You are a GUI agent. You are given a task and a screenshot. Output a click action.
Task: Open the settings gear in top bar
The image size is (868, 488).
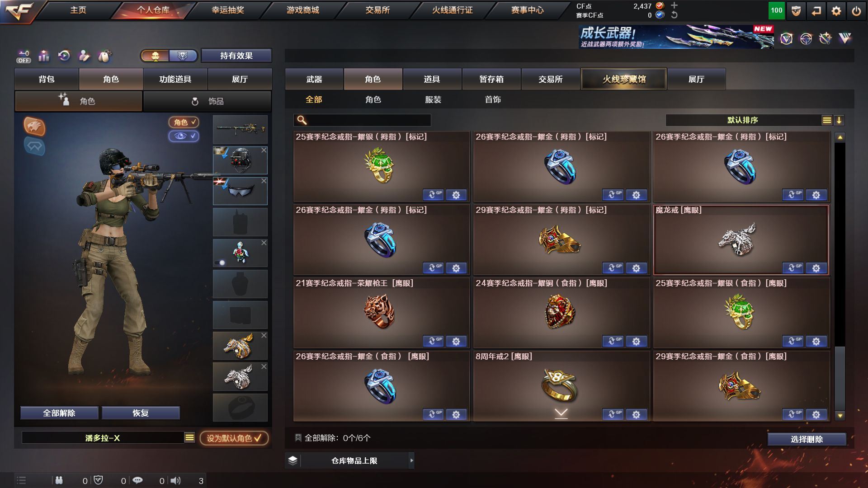(836, 11)
